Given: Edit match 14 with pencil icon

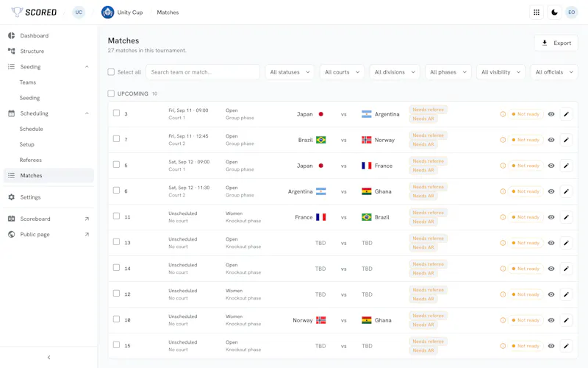Looking at the screenshot, I should [x=566, y=269].
